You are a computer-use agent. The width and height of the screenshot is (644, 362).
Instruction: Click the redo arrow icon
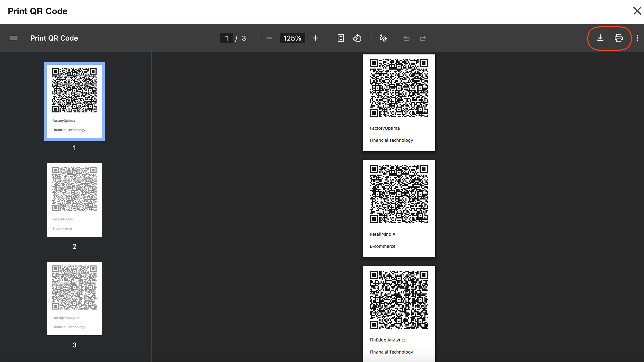click(423, 38)
